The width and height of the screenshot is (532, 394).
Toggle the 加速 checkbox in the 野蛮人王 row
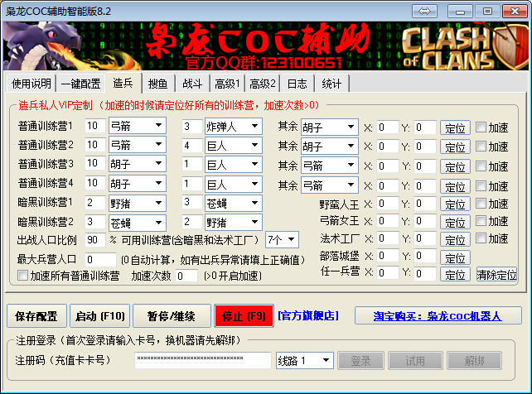pyautogui.click(x=480, y=203)
